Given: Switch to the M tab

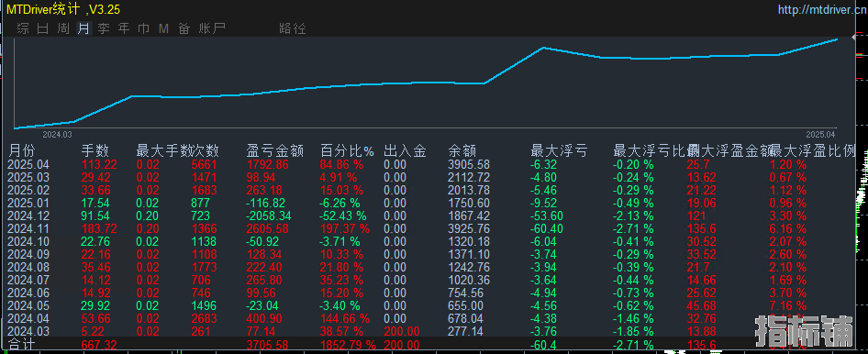Looking at the screenshot, I should click(163, 28).
